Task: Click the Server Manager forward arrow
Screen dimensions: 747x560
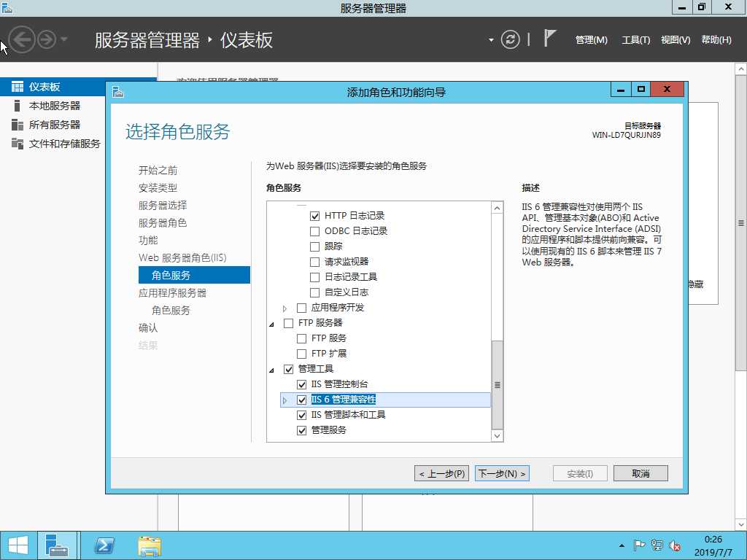Action: (47, 39)
